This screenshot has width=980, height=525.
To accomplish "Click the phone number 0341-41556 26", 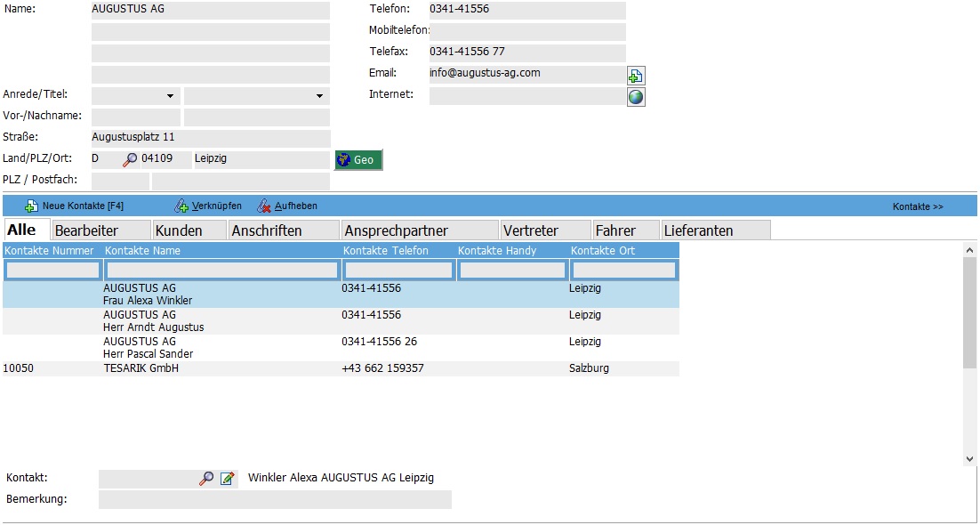I will coord(380,342).
